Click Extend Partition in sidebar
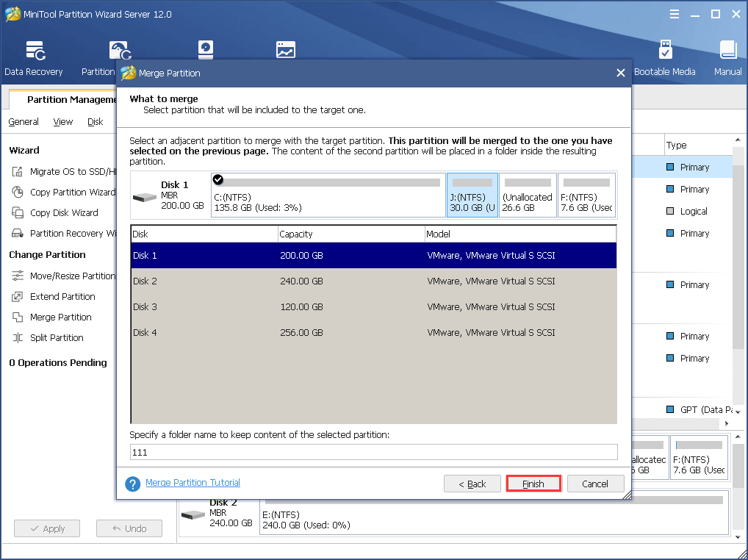 click(62, 296)
